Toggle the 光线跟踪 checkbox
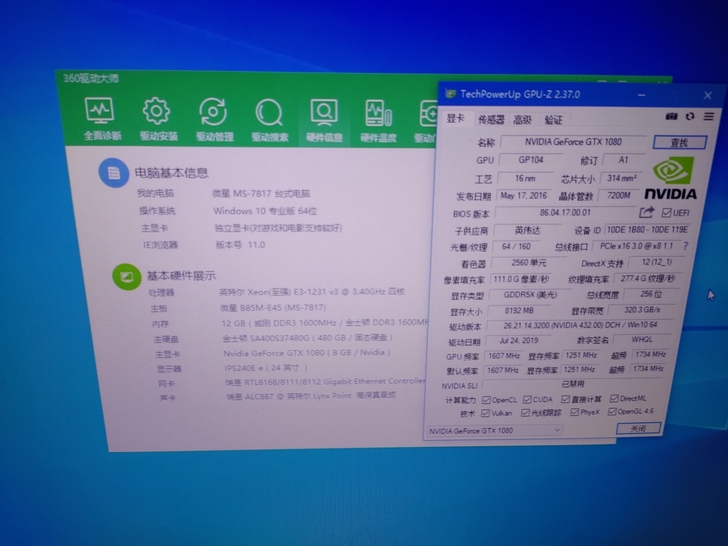Viewport: 728px width, 546px height. pyautogui.click(x=525, y=412)
